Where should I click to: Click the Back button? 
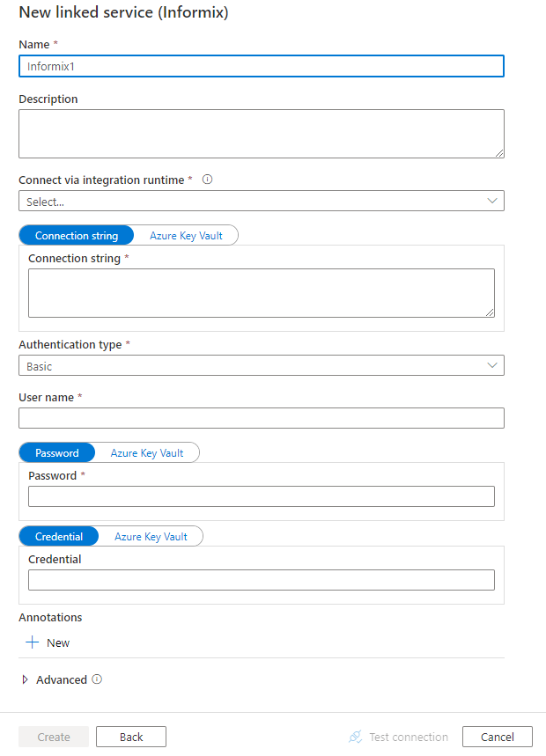click(130, 737)
